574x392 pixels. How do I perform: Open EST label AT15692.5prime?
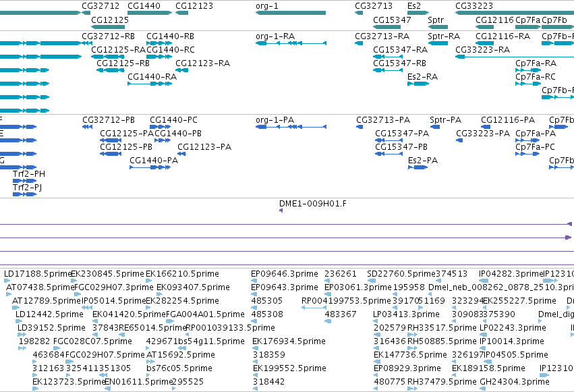coord(181,355)
